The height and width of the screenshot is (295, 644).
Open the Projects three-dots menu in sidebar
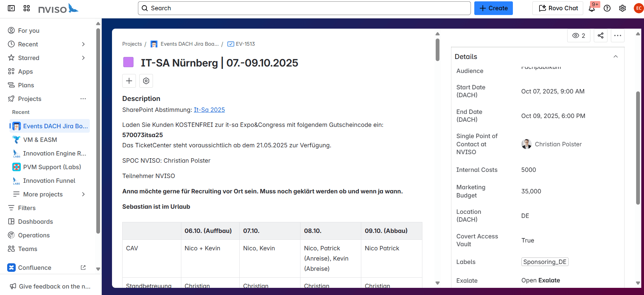(83, 99)
